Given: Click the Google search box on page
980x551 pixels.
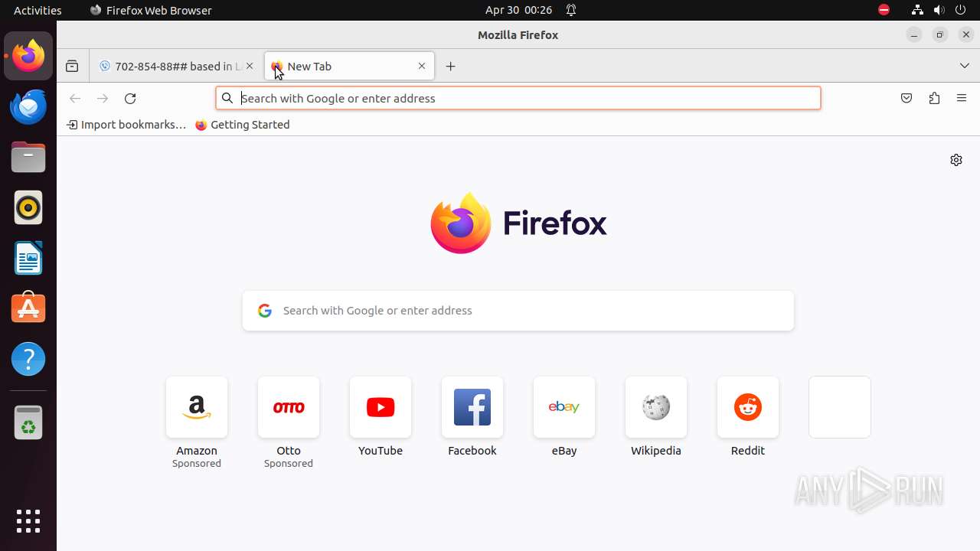Looking at the screenshot, I should (518, 311).
